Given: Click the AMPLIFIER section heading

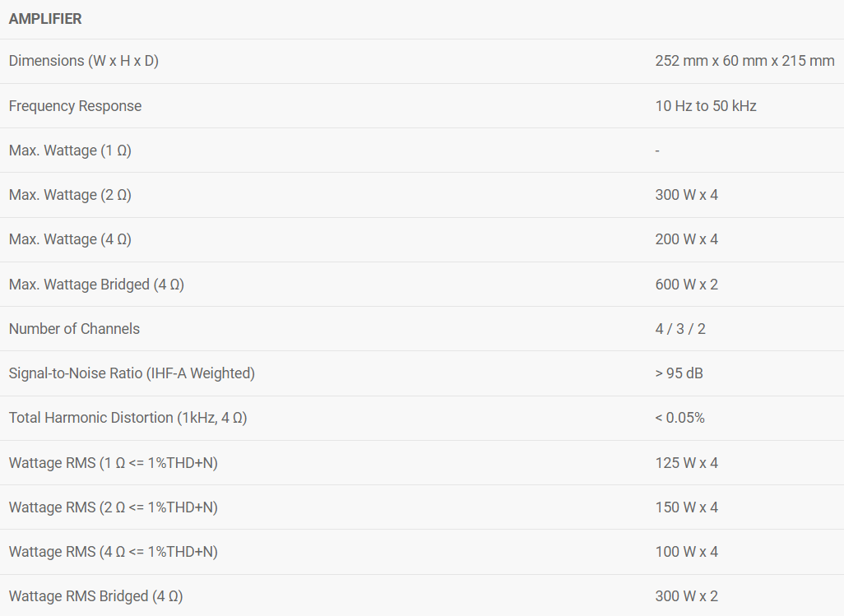Looking at the screenshot, I should click(x=45, y=19).
